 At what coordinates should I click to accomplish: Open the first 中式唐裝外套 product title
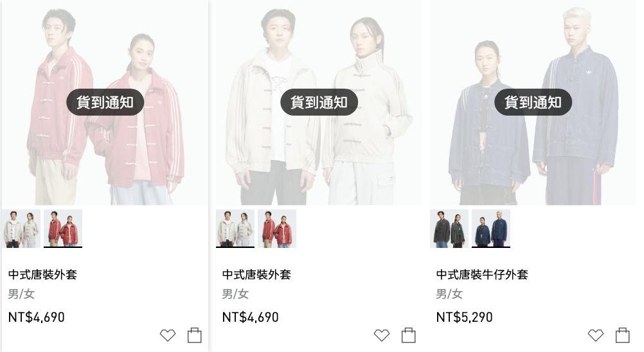[42, 274]
